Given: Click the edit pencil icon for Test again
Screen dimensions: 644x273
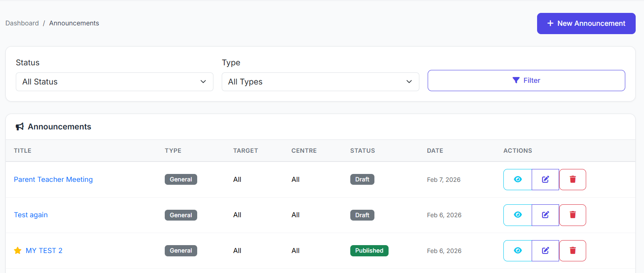Looking at the screenshot, I should coord(545,215).
